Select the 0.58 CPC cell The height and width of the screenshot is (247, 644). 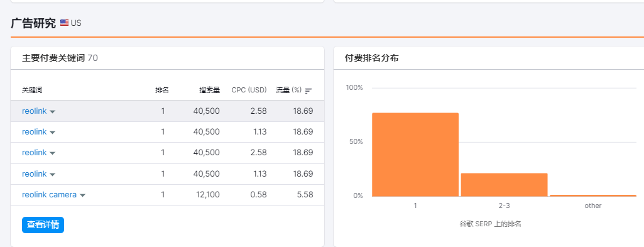[x=258, y=195]
